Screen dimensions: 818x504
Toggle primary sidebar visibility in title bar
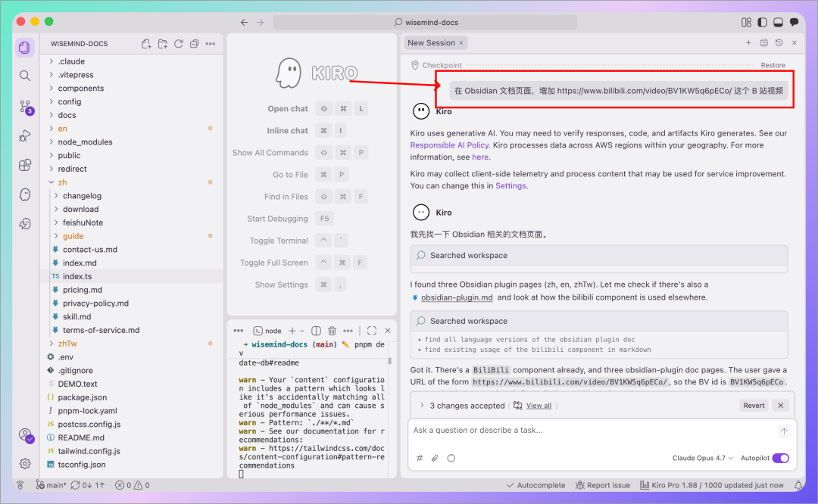point(762,23)
